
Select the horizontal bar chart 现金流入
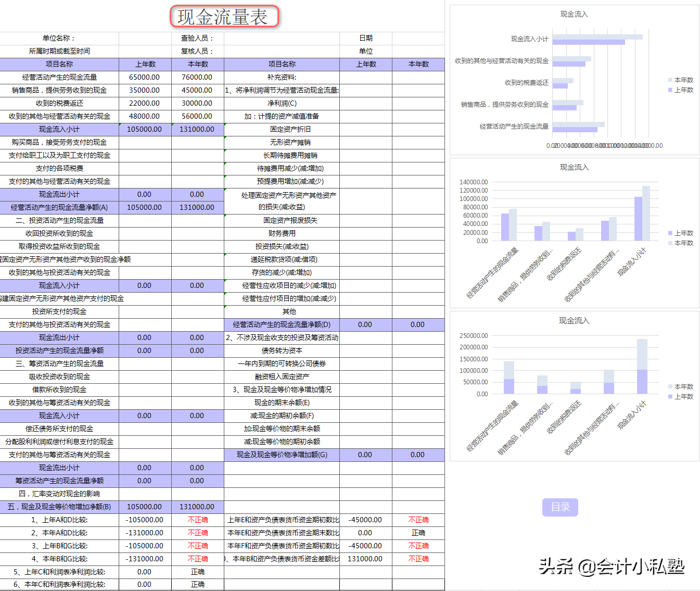coord(575,80)
